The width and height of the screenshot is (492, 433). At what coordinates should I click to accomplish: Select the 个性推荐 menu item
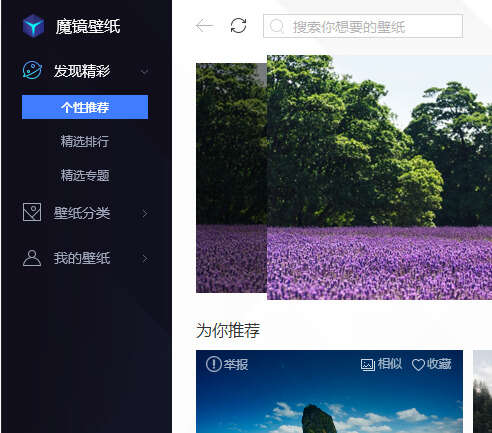tap(85, 107)
